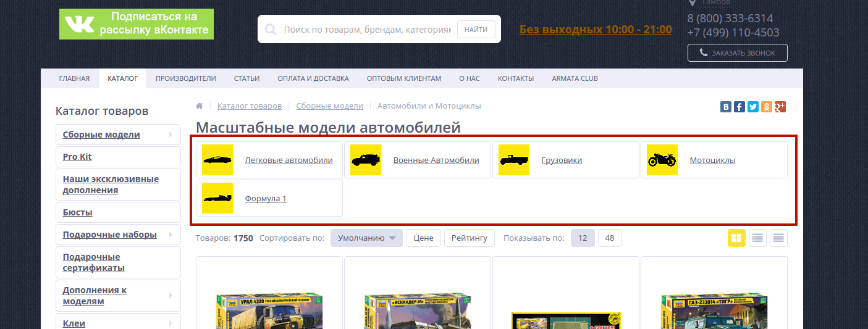The image size is (868, 329).
Task: Click Без выходных 10:00 - 21:00 link
Action: click(596, 29)
